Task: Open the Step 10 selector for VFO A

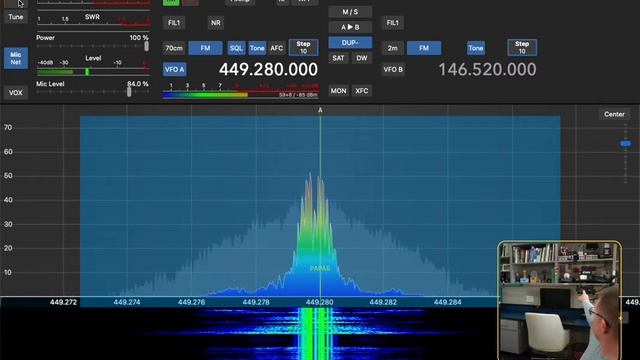Action: click(303, 47)
